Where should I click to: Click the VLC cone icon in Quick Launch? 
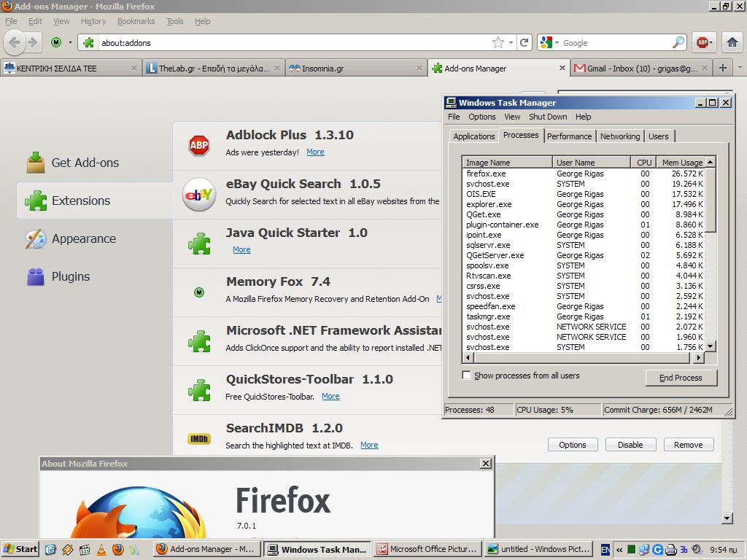point(101,550)
